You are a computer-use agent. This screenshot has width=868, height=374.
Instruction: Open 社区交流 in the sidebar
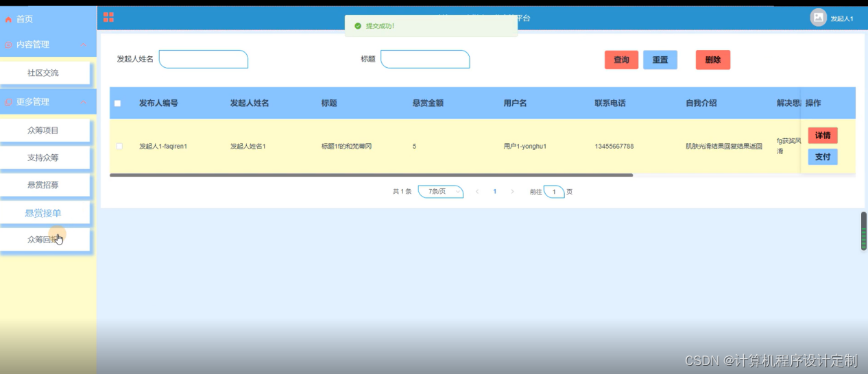(44, 73)
